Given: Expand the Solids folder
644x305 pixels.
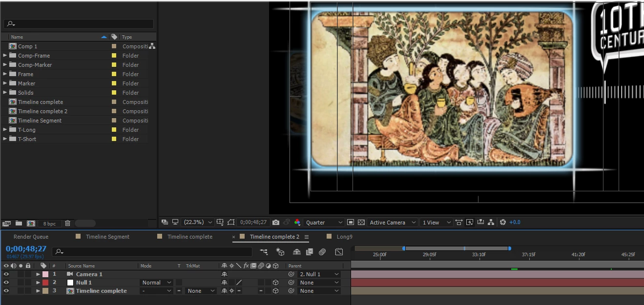Looking at the screenshot, I should click(x=5, y=92).
